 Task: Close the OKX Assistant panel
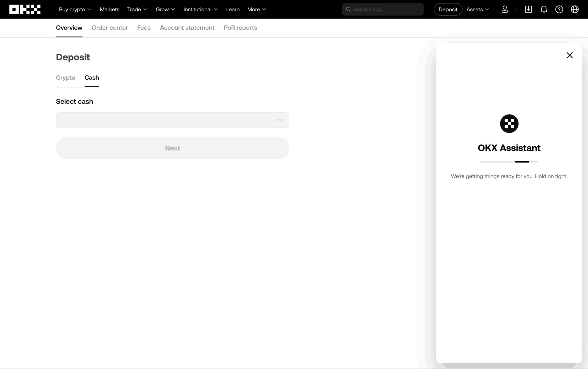pyautogui.click(x=569, y=55)
